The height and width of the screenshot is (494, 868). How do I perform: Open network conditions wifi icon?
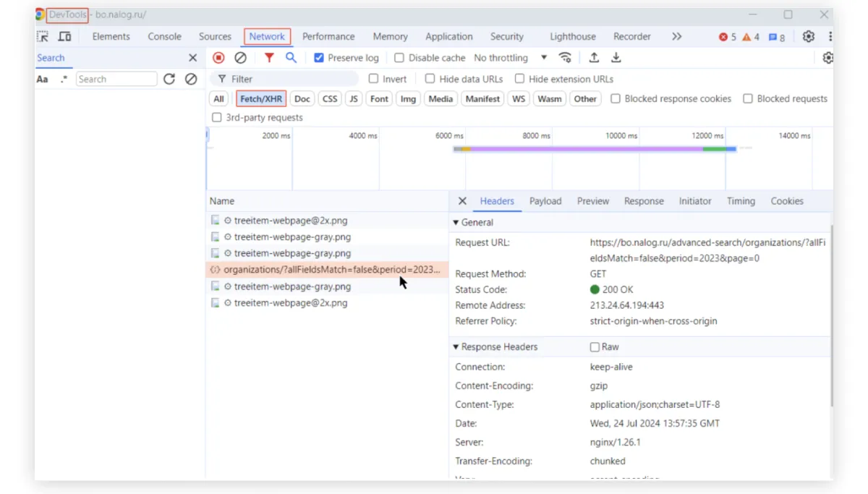(565, 58)
